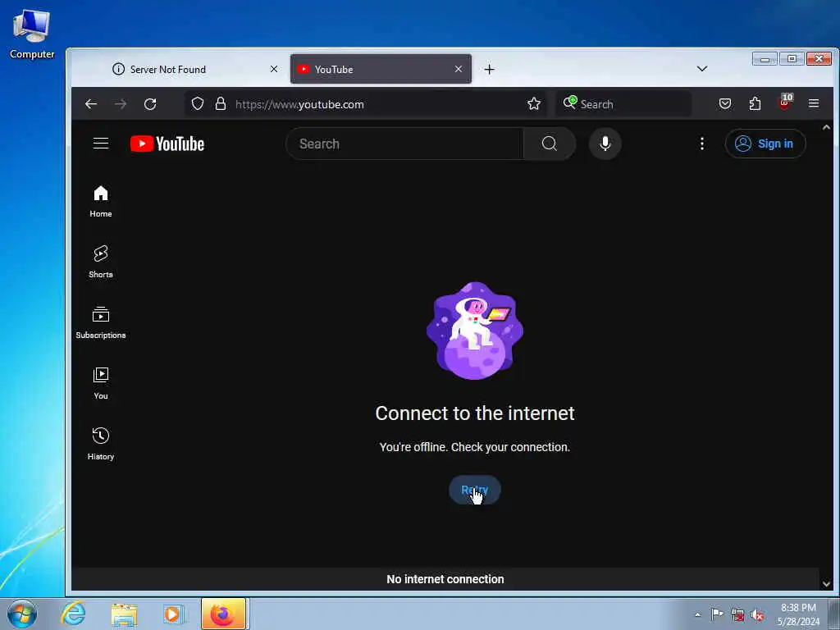
Task: Click the page scrollbar up arrow
Action: click(826, 127)
